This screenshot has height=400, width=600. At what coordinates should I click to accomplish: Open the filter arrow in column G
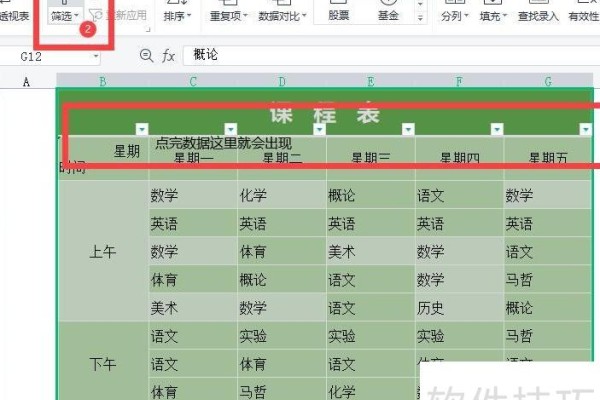[586, 129]
